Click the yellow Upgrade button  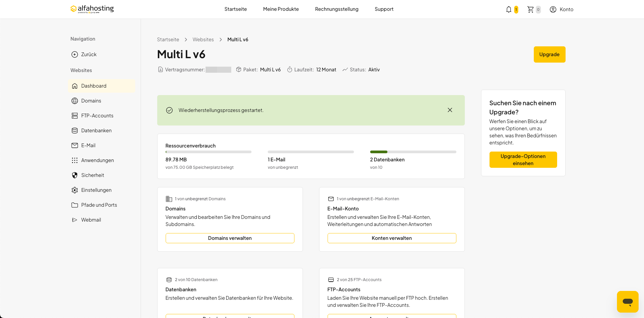[549, 54]
